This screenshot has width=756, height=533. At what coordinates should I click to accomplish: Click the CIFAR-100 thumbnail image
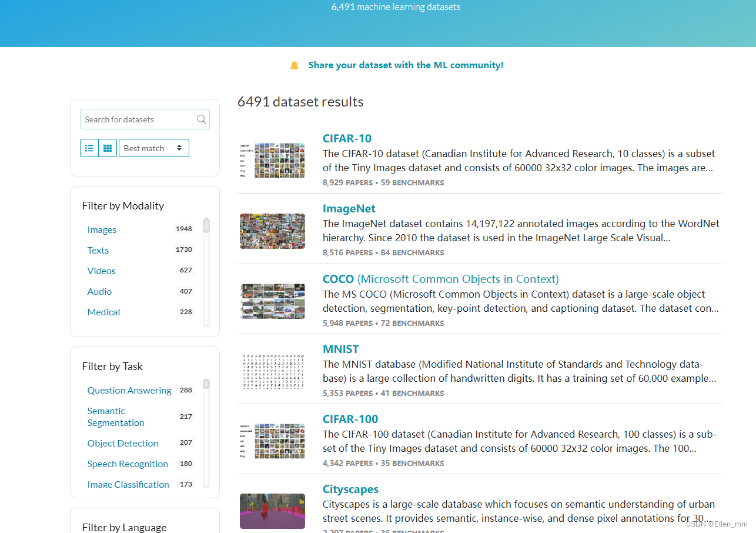272,441
